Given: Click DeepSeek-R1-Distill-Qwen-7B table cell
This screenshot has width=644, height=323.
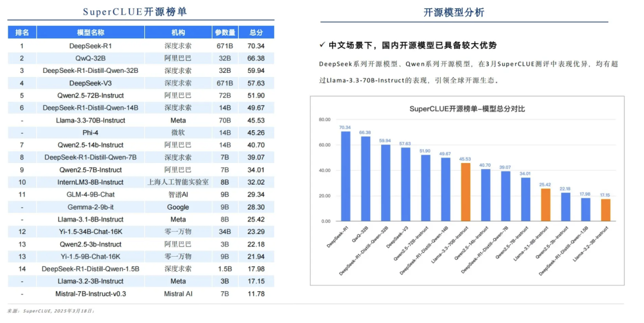Looking at the screenshot, I should (91, 158).
